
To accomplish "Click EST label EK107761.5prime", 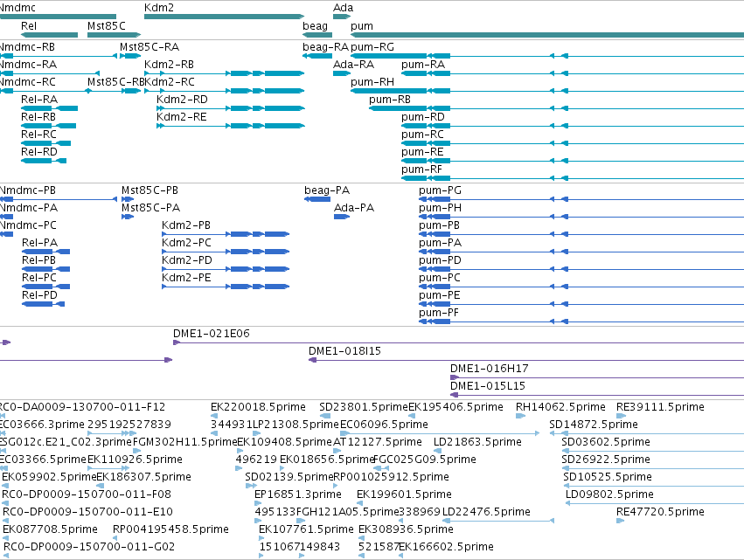I will [x=306, y=529].
